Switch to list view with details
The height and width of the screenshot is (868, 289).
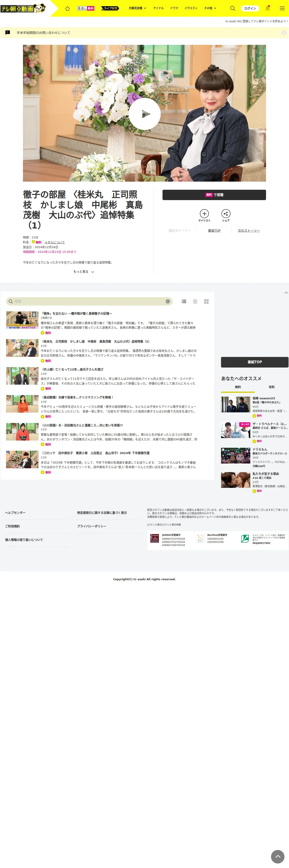pos(184,301)
